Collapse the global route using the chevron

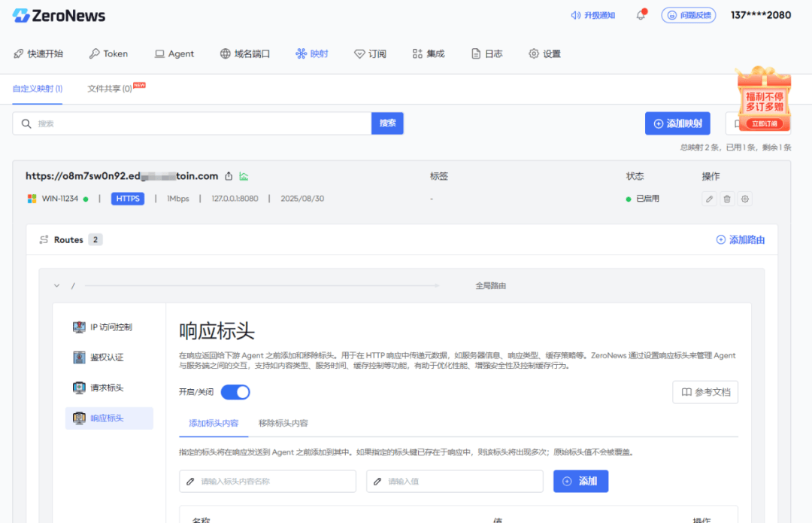pyautogui.click(x=56, y=286)
